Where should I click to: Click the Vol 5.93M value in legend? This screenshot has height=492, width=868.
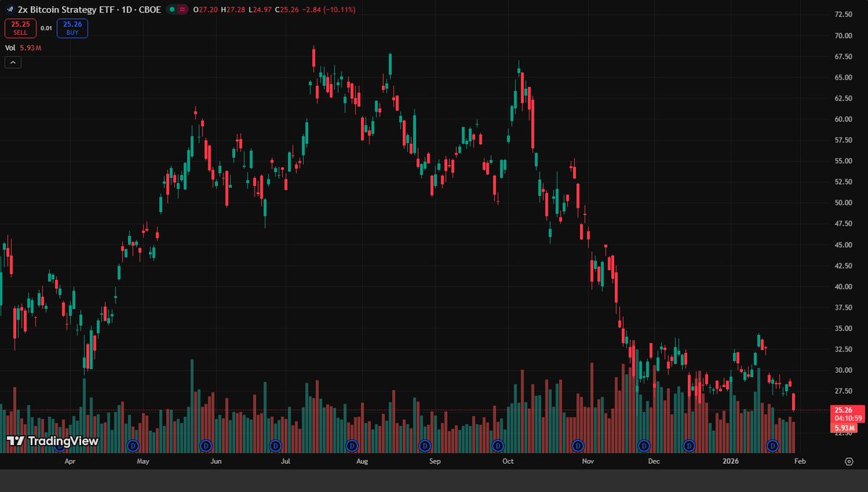[x=30, y=48]
